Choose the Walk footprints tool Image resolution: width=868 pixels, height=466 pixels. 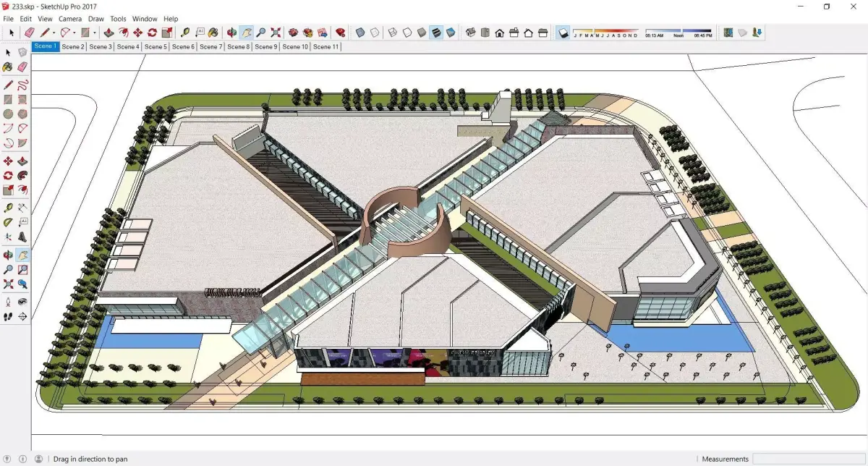point(8,316)
